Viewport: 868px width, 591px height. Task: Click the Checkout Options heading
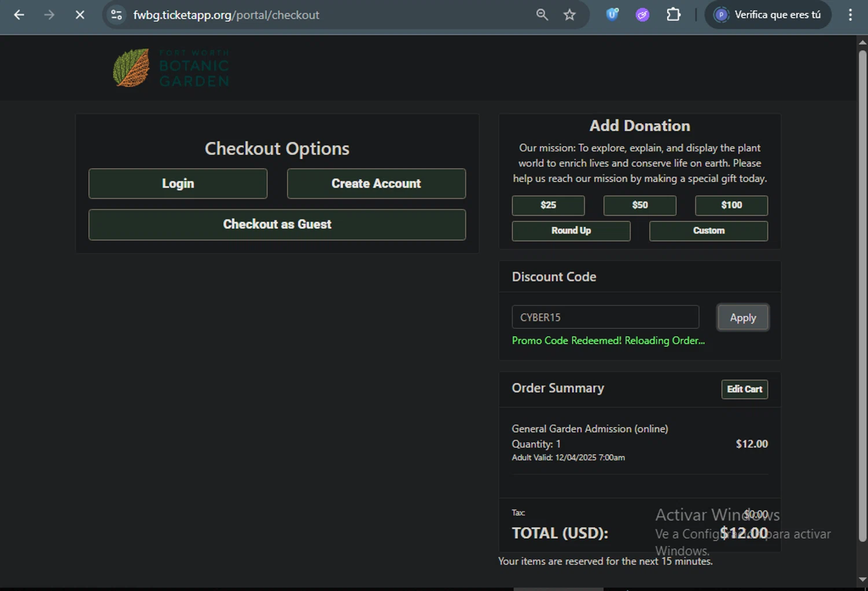[277, 149]
